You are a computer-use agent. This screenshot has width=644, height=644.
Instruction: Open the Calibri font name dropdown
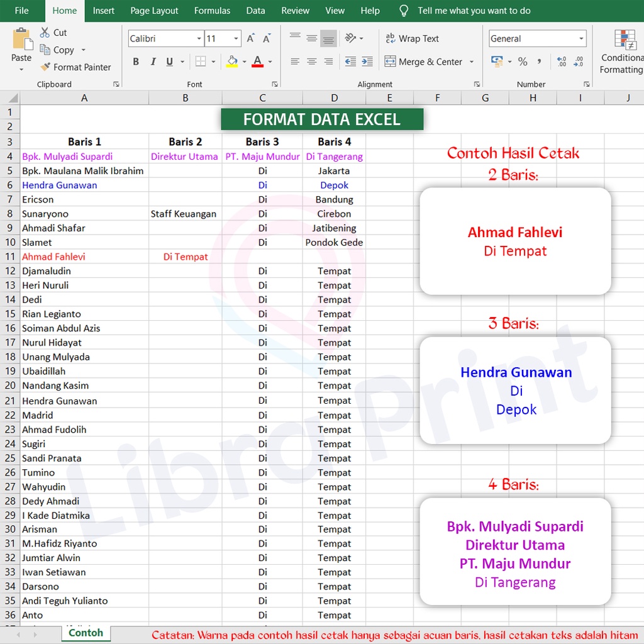pyautogui.click(x=199, y=39)
